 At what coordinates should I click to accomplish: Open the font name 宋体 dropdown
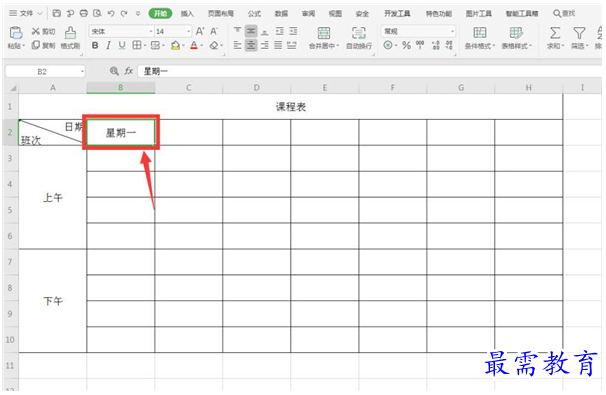[x=151, y=31]
